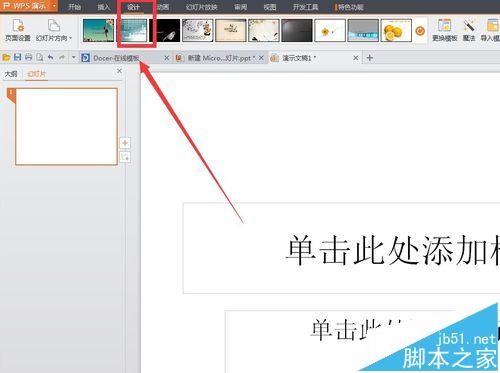This screenshot has width=500, height=373.
Task: Open the 特色功能 ribbon tab
Action: (x=350, y=7)
